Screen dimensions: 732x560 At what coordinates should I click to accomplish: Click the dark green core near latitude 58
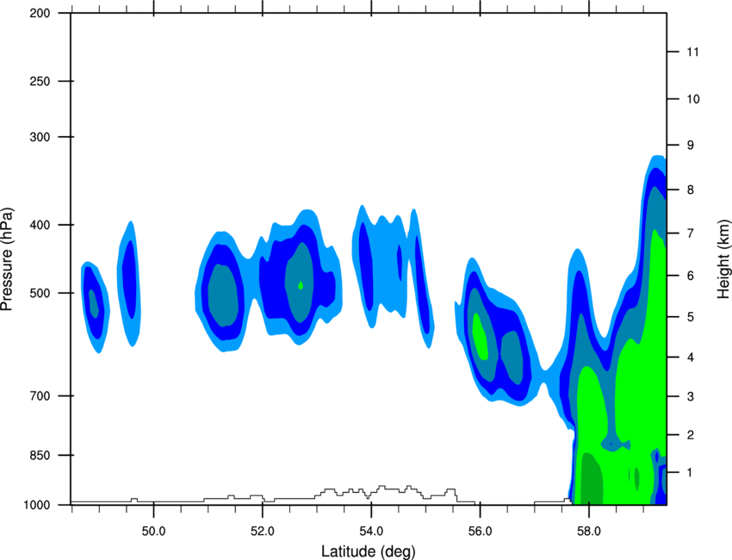(x=591, y=480)
